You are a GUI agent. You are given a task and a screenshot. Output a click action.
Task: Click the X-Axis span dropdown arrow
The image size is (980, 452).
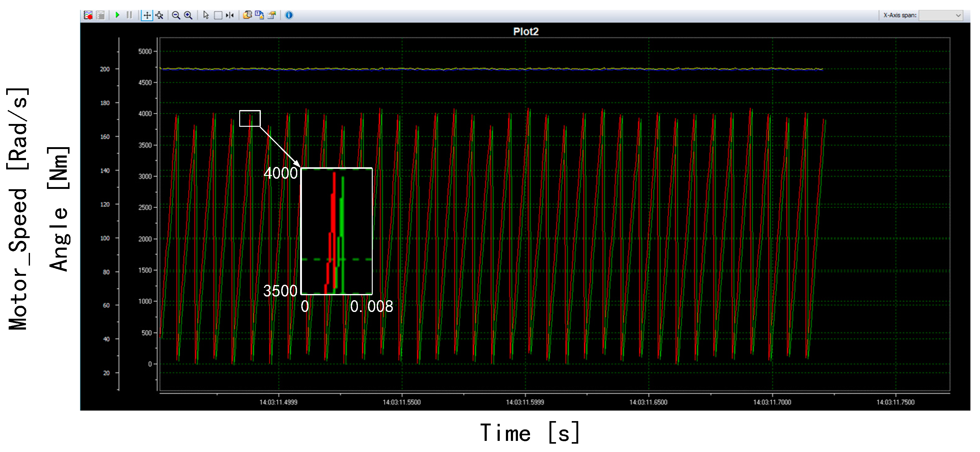(958, 15)
